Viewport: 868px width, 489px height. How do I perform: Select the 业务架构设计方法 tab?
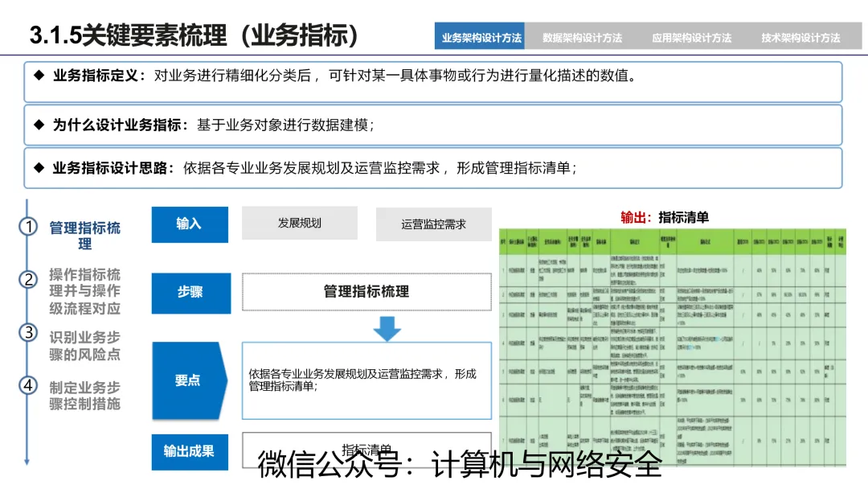480,36
